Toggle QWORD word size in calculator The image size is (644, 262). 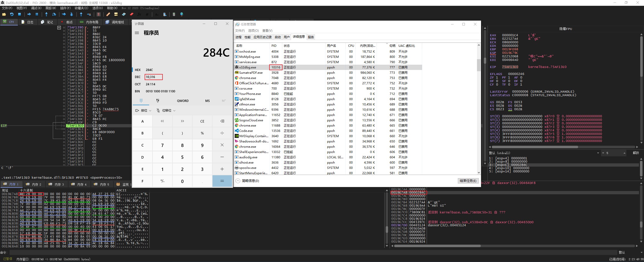click(183, 101)
